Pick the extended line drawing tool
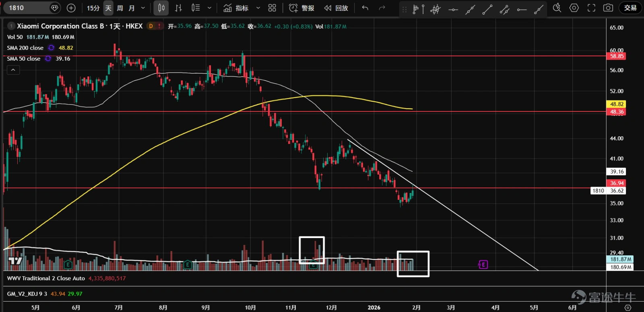This screenshot has height=312, width=644. tap(470, 9)
